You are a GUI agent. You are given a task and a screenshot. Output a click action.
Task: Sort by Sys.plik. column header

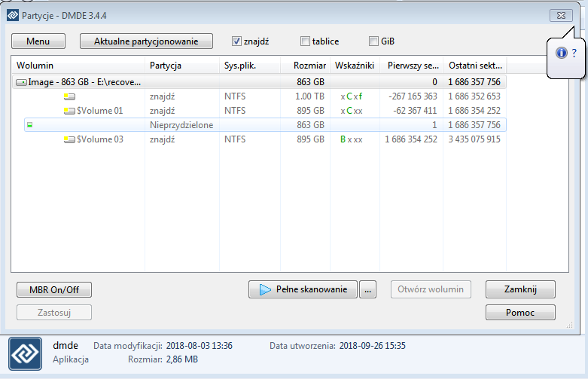[x=250, y=66]
